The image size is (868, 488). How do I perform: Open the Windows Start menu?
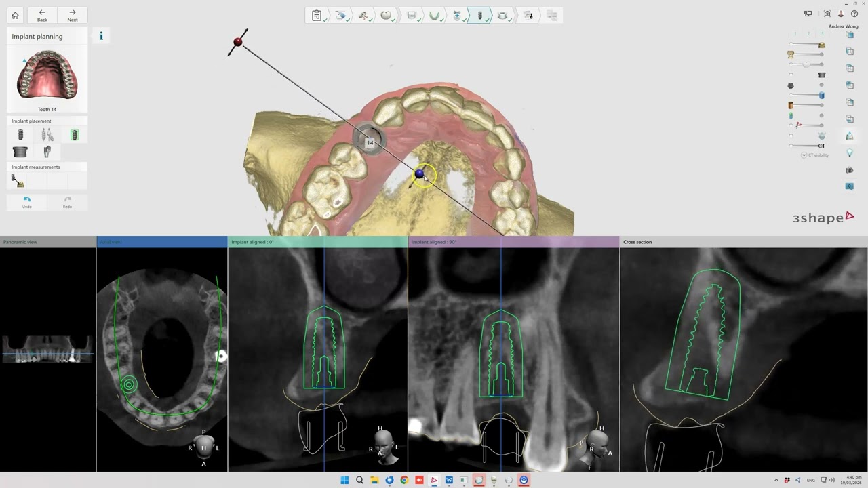[x=344, y=480]
